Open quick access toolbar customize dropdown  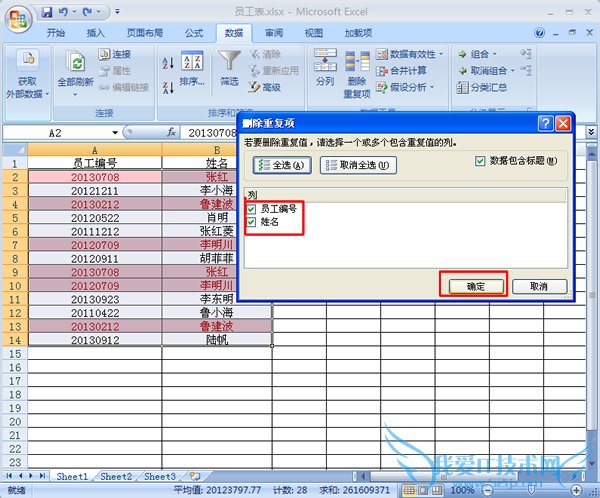tap(117, 12)
